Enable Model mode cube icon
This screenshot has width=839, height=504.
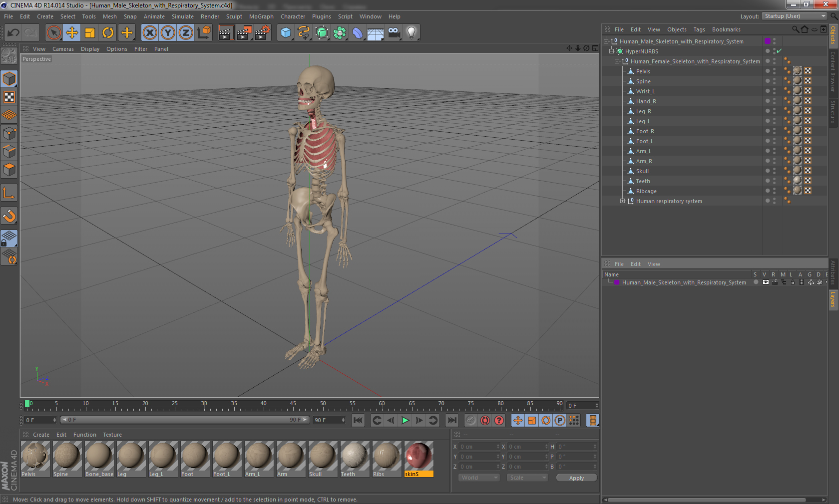9,79
